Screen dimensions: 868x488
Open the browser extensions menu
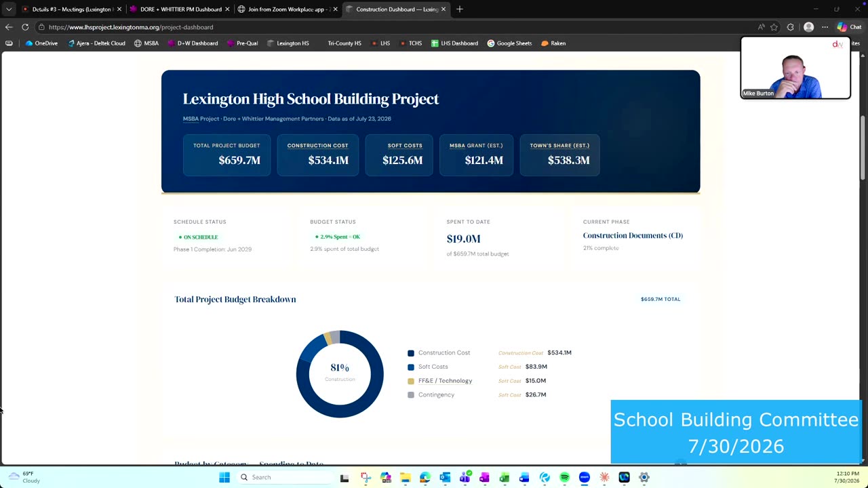coord(791,27)
